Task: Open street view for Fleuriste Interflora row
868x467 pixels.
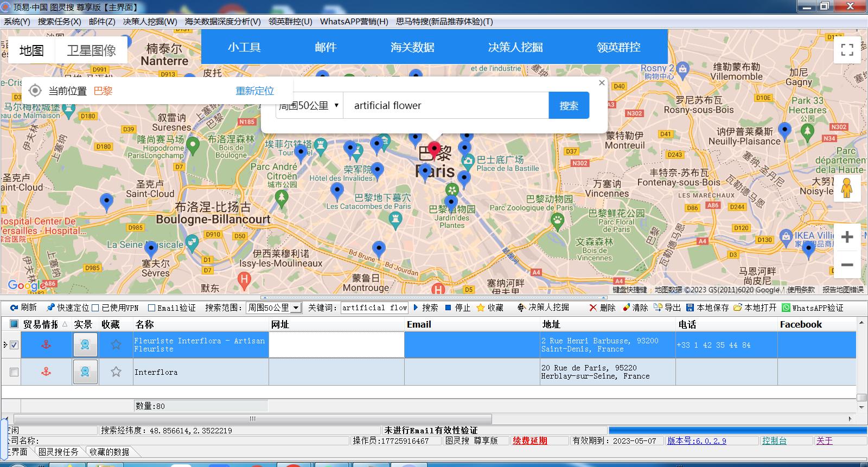Action: (x=85, y=345)
